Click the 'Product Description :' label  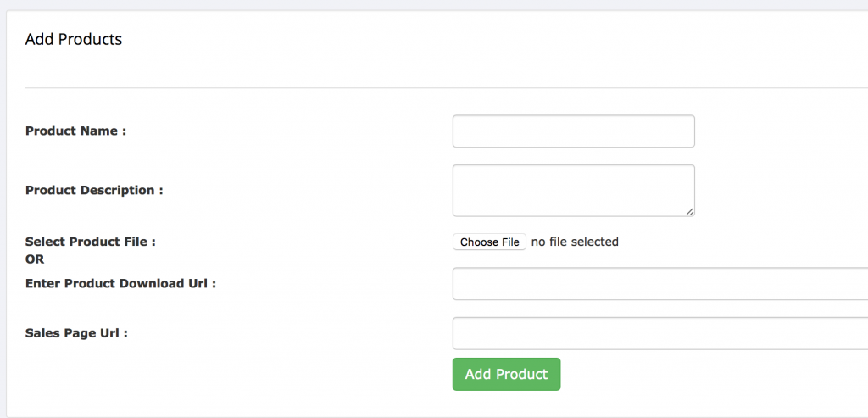(94, 190)
